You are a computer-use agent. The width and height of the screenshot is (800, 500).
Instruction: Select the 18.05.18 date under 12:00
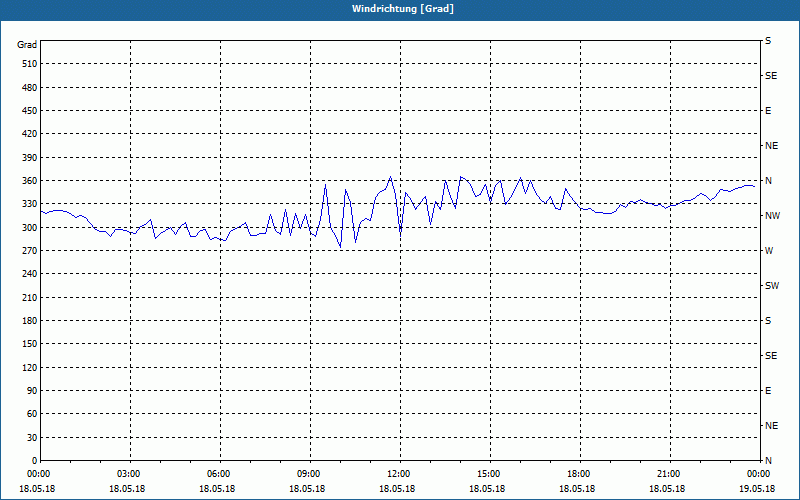pos(397,489)
